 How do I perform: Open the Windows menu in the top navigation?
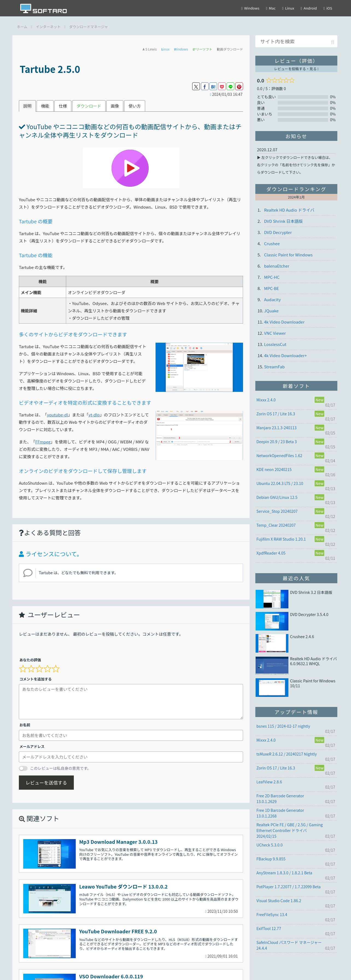pos(250,8)
